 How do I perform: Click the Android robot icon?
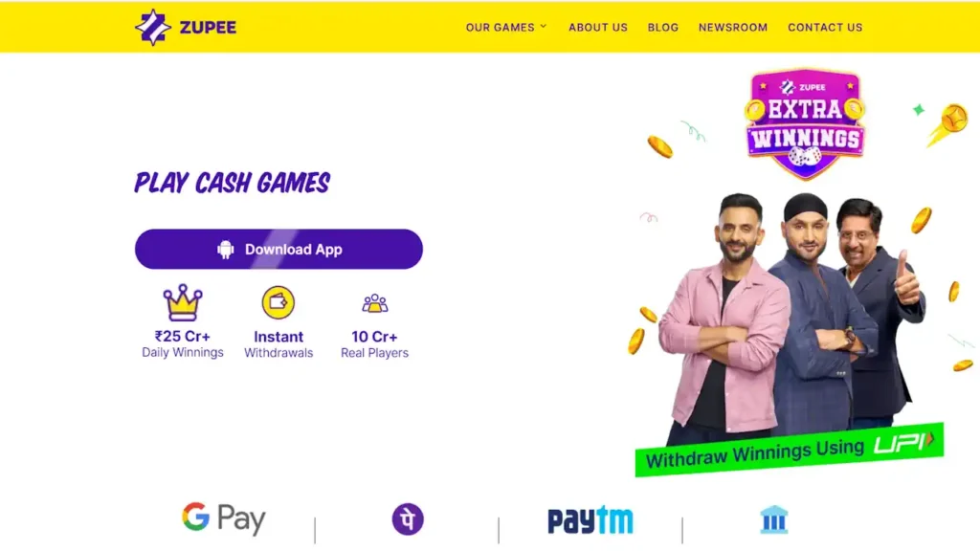click(226, 250)
